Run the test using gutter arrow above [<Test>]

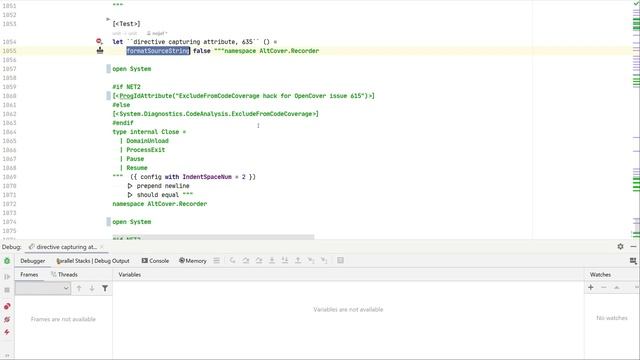pos(108,19)
